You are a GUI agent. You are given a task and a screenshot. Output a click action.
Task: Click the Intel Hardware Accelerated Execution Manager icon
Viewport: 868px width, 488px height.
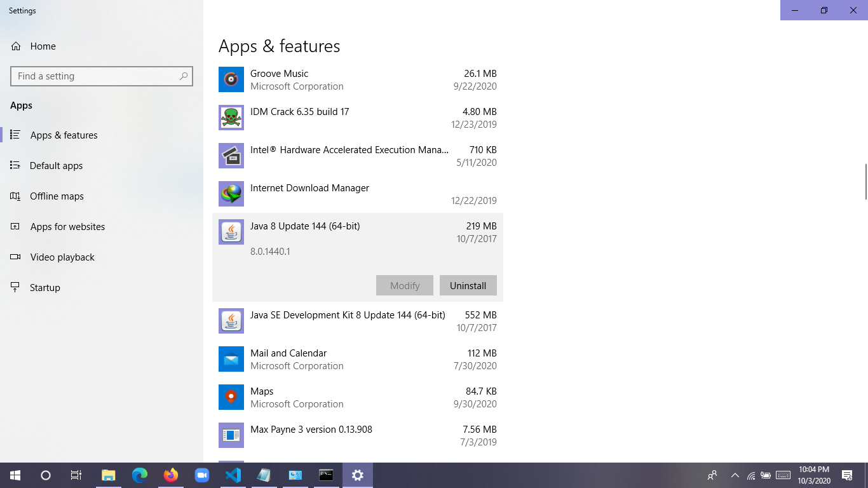(x=231, y=156)
